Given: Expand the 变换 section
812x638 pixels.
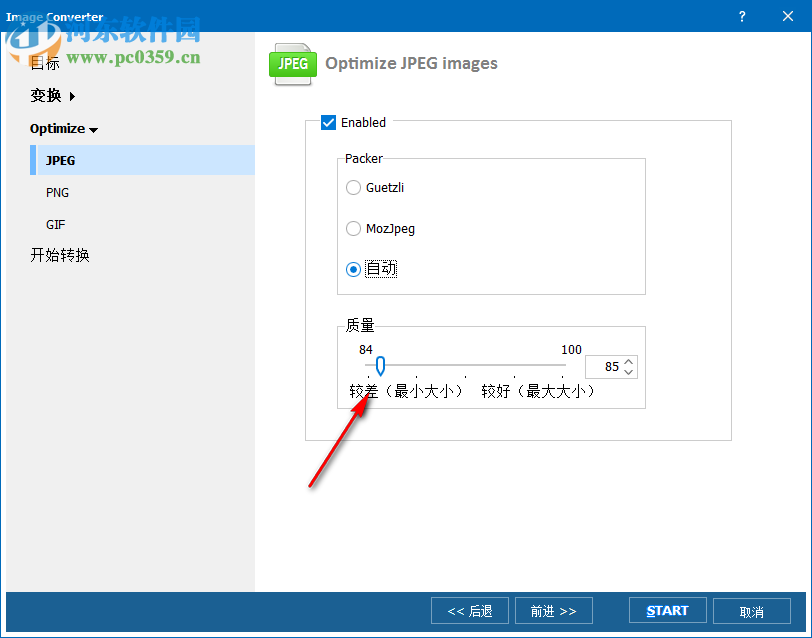Looking at the screenshot, I should 45,95.
